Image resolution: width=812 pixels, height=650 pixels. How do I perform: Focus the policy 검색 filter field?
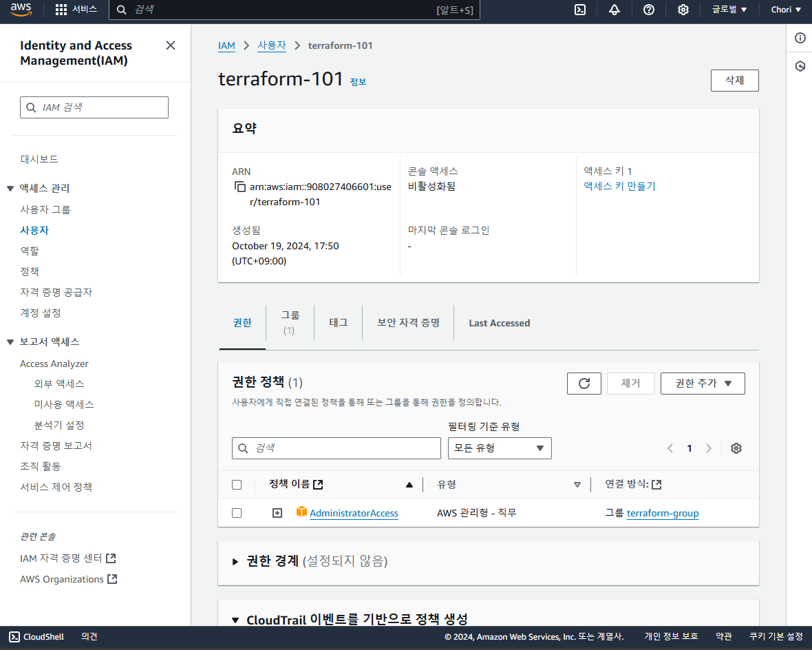[x=336, y=448]
